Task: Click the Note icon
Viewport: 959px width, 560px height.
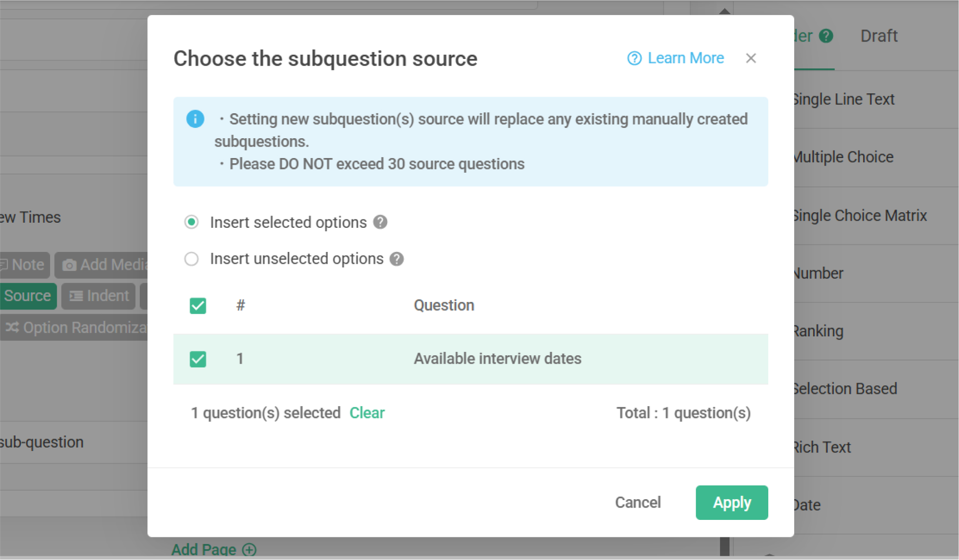Action: [5, 265]
